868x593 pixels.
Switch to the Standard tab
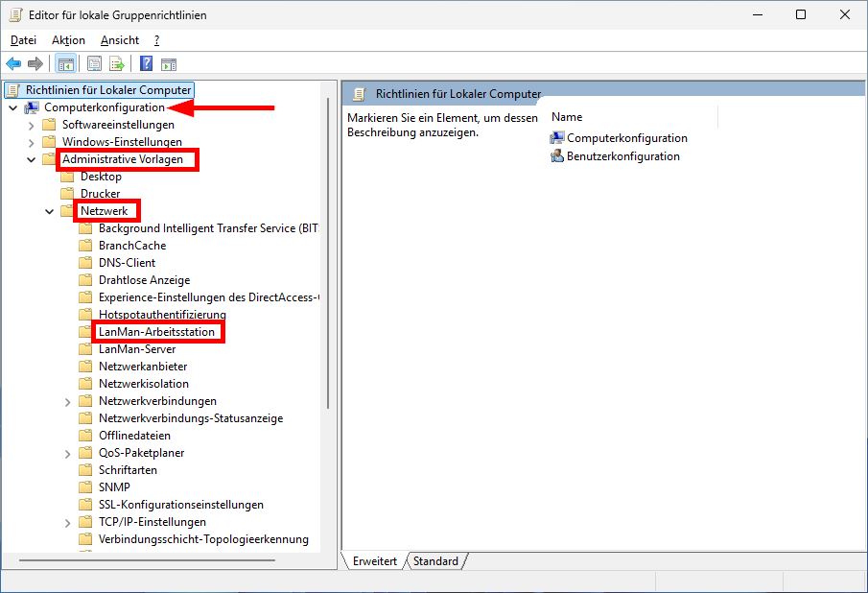434,561
